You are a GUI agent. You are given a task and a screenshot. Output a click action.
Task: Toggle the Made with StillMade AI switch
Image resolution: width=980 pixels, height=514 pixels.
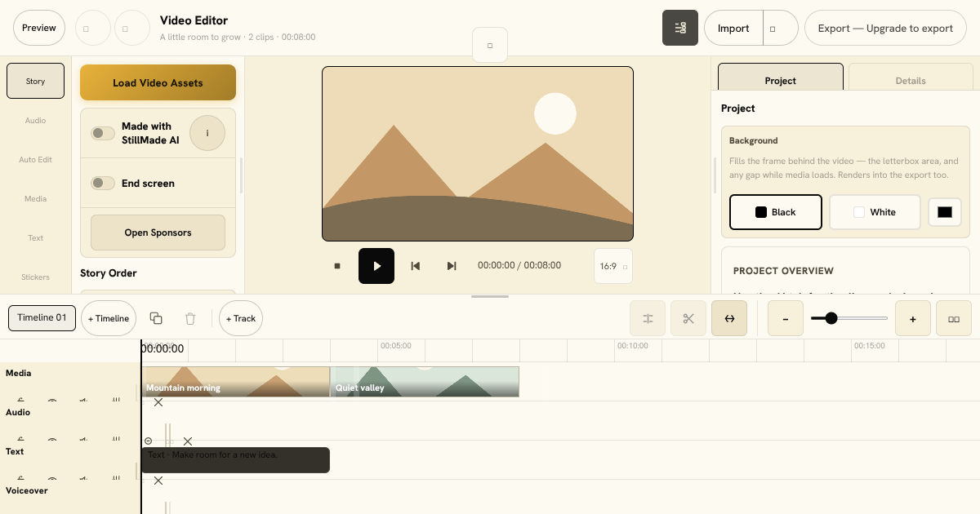click(103, 133)
